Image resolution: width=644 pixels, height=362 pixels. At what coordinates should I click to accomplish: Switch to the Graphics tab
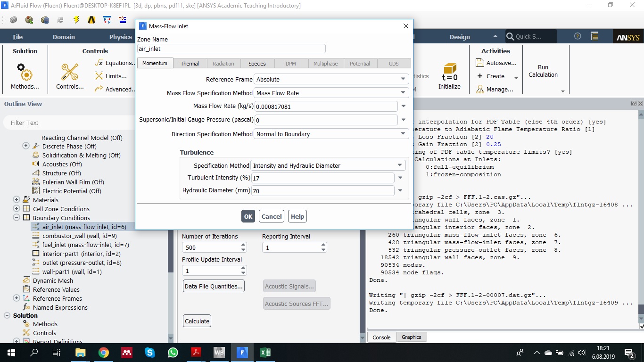[x=412, y=337]
